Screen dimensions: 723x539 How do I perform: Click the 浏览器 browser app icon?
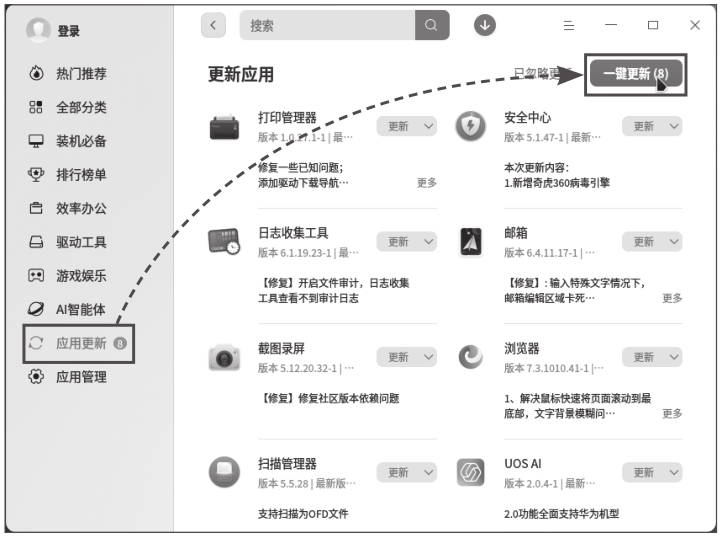(x=470, y=357)
